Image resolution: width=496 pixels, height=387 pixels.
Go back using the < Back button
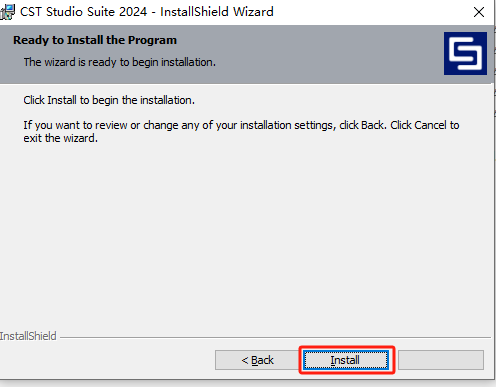(x=257, y=360)
